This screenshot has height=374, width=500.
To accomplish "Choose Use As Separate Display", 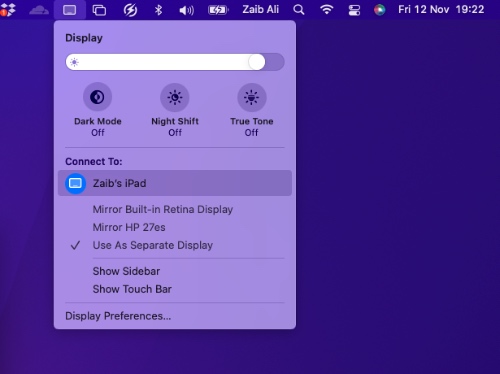I will tap(153, 245).
